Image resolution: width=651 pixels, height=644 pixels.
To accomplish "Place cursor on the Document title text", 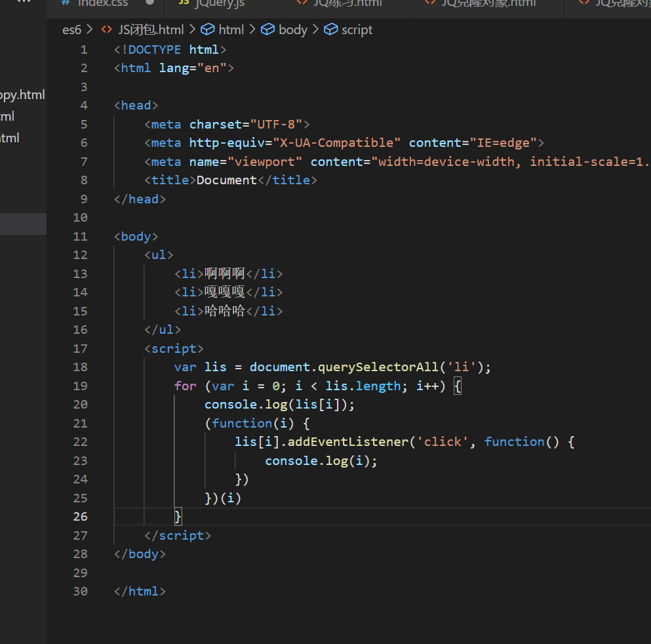I will 227,180.
